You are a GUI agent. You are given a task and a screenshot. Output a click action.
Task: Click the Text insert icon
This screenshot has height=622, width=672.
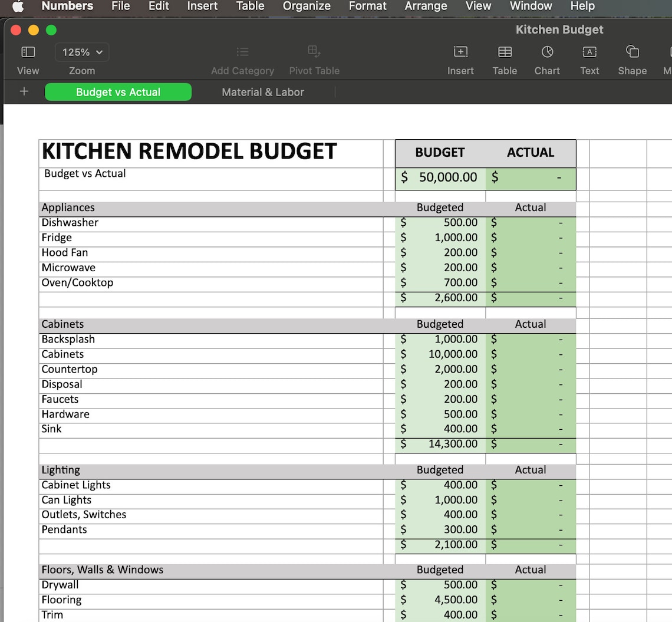[589, 52]
